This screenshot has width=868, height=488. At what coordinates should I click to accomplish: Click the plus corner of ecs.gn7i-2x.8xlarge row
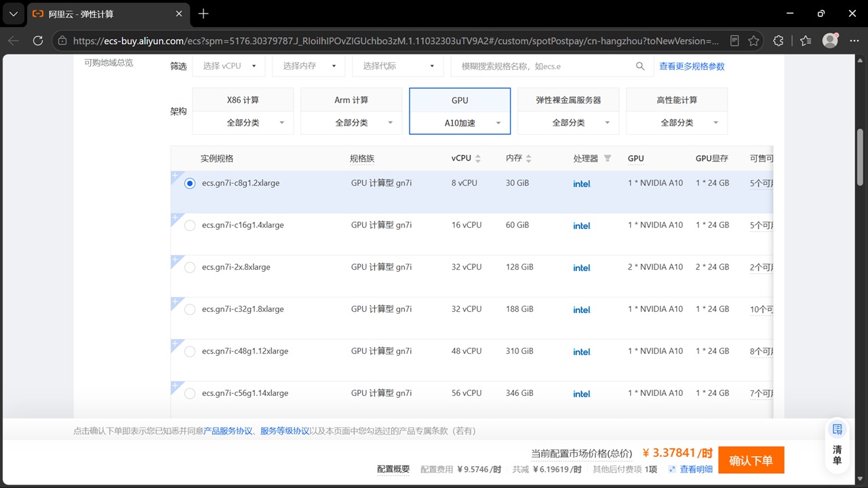coord(175,259)
